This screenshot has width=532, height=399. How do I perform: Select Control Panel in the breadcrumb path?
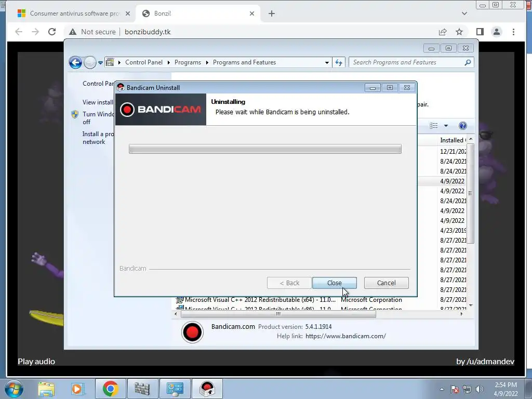pos(144,62)
